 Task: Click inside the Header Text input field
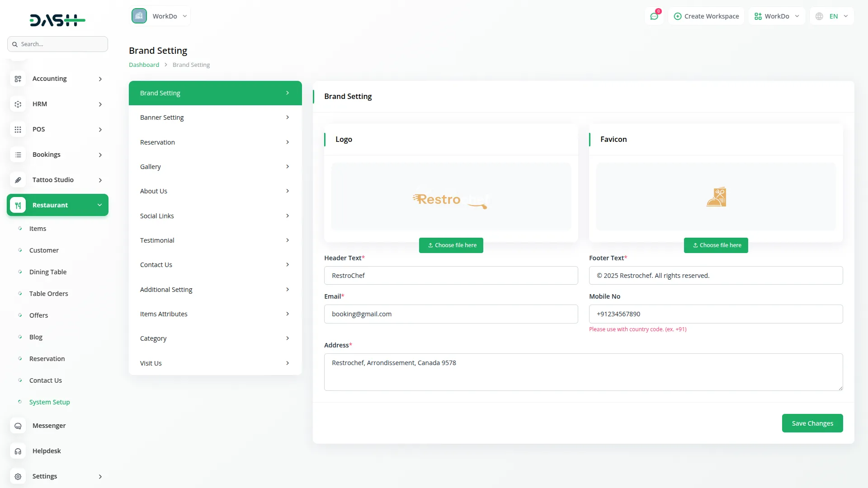pos(451,275)
